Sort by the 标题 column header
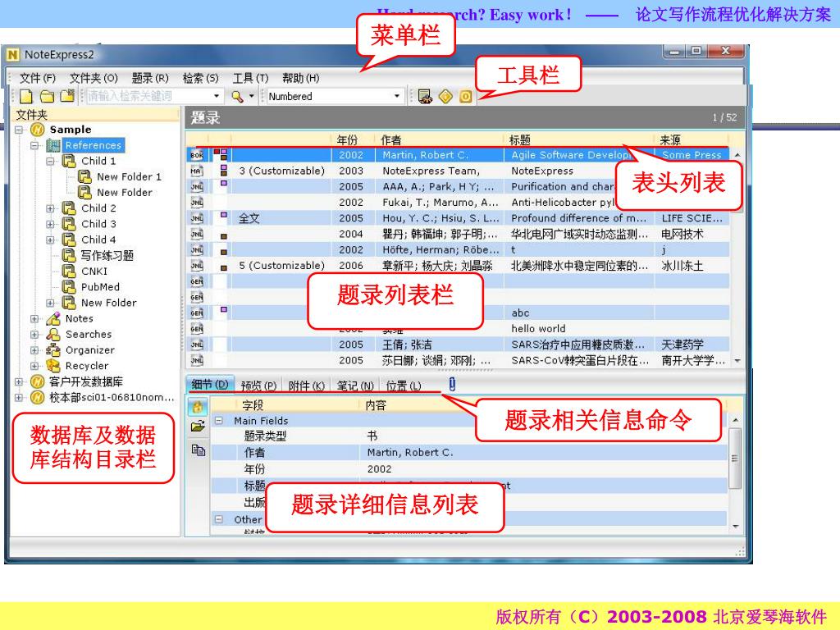This screenshot has height=630, width=840. (578, 139)
